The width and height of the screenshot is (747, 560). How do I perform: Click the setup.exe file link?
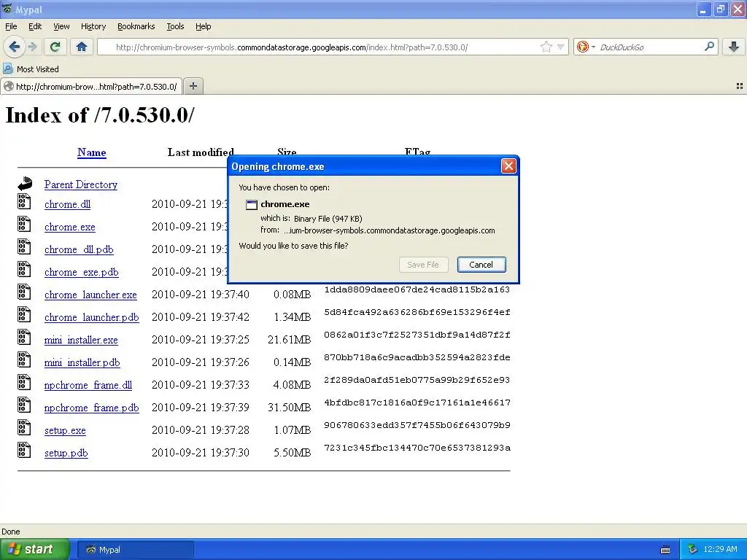coord(65,430)
